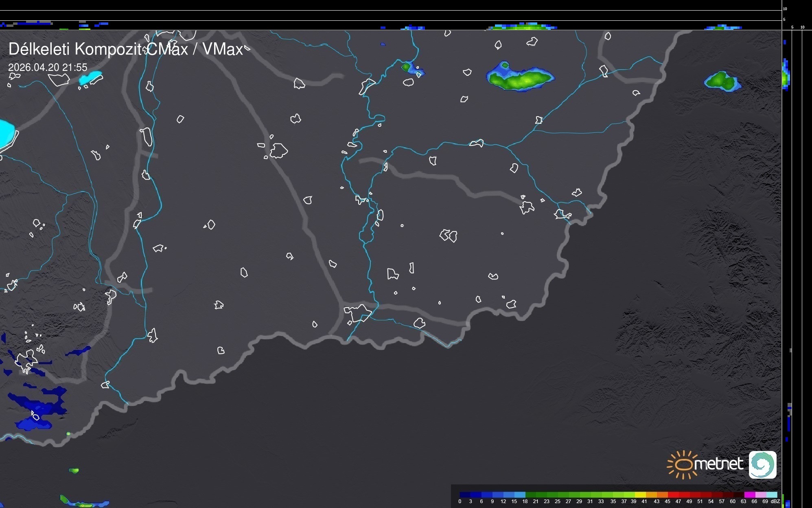Select the yellow 39 dBZ legend swatch
812x508 pixels.
pos(640,495)
